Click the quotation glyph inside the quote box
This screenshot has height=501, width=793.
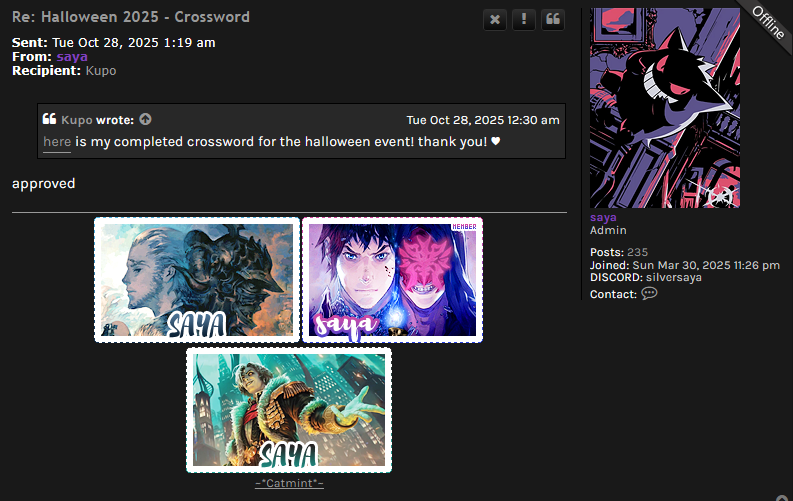point(49,119)
